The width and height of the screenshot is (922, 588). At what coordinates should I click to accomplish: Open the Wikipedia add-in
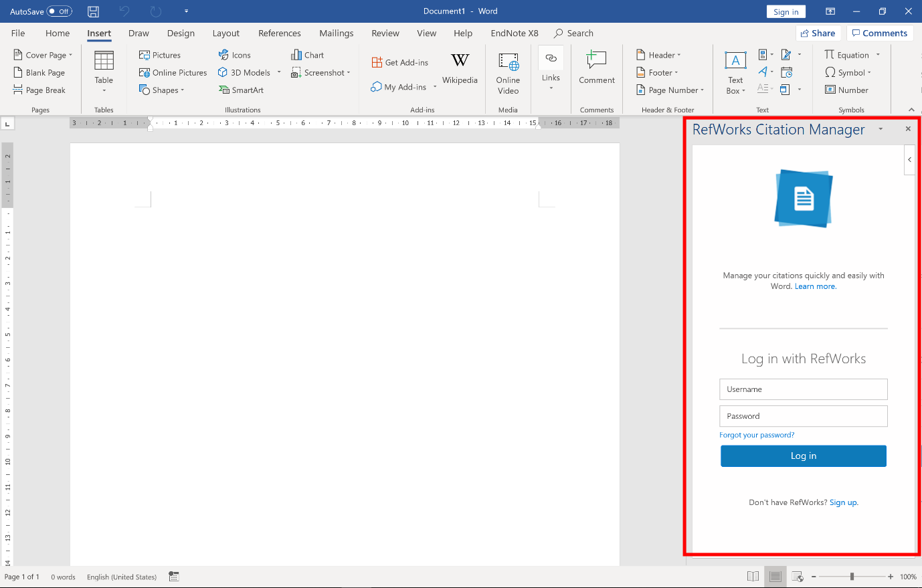[460, 68]
